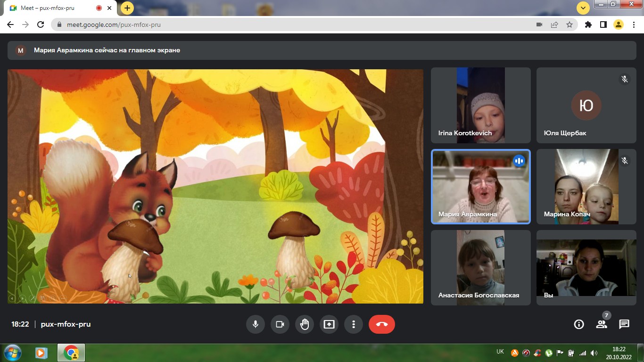
Task: Raise your hand in the meeting
Action: pyautogui.click(x=304, y=324)
